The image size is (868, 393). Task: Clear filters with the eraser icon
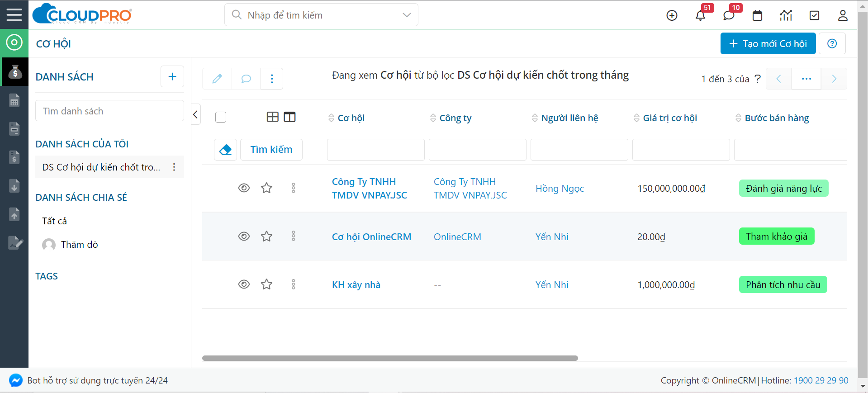[x=225, y=150]
